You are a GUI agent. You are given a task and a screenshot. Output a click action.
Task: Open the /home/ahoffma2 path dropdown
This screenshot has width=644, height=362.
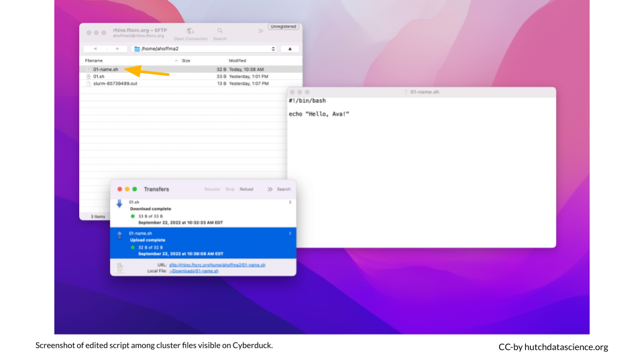(x=204, y=49)
